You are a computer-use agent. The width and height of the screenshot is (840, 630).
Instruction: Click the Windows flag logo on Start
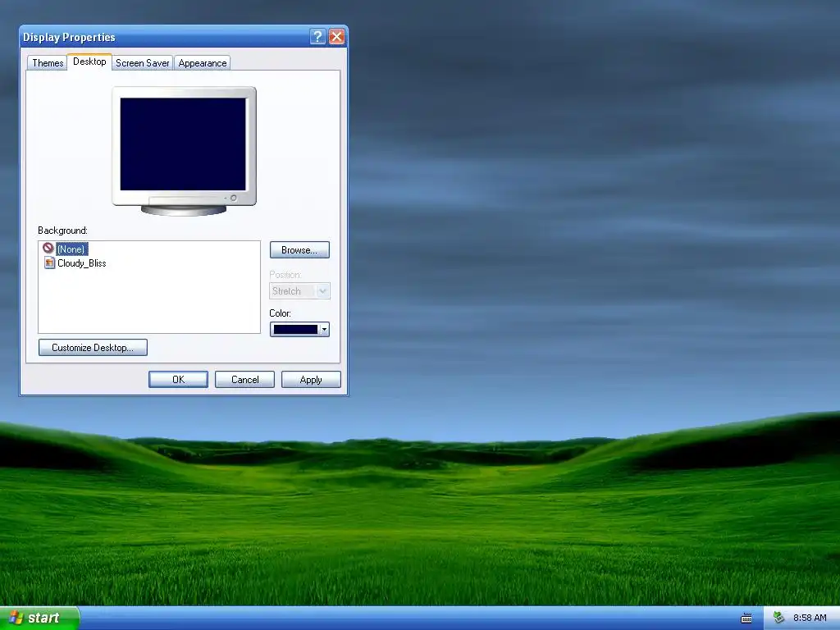coord(16,618)
